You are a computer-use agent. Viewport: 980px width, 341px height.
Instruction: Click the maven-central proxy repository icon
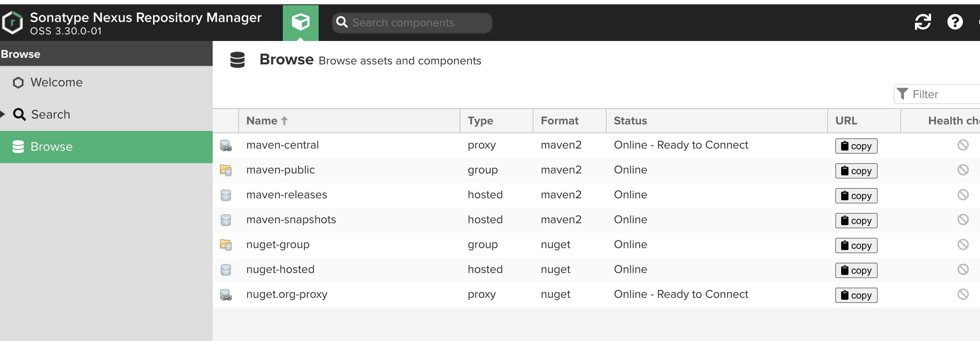225,145
